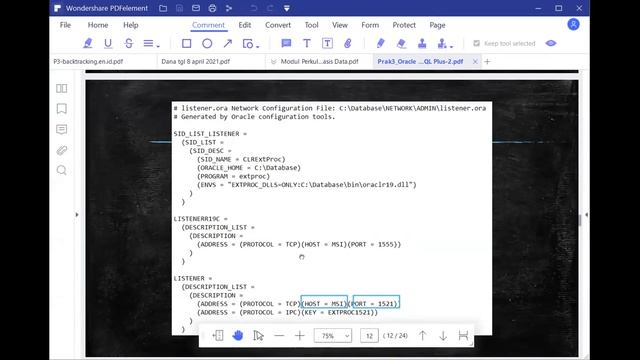Add a file attachment with paperclip

348,43
